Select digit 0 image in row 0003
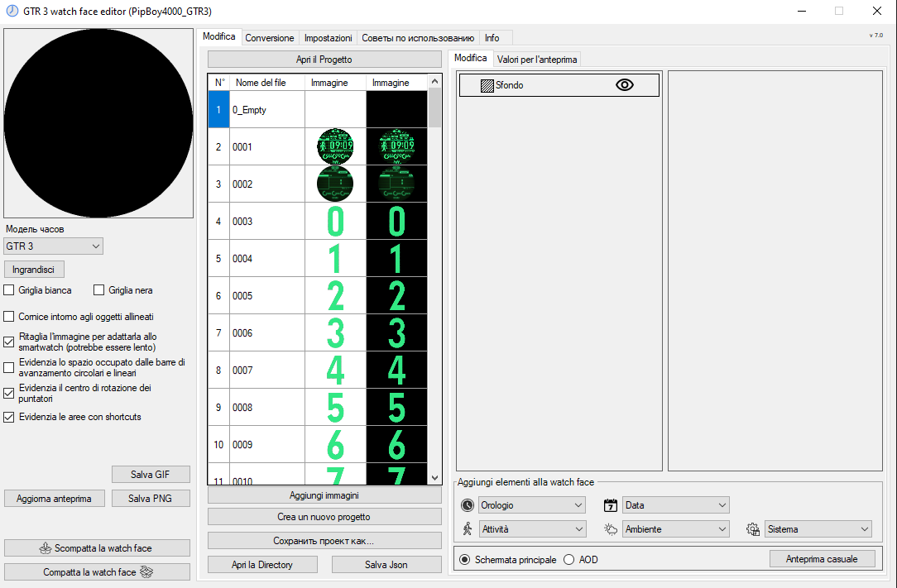The image size is (897, 588). coord(335,221)
